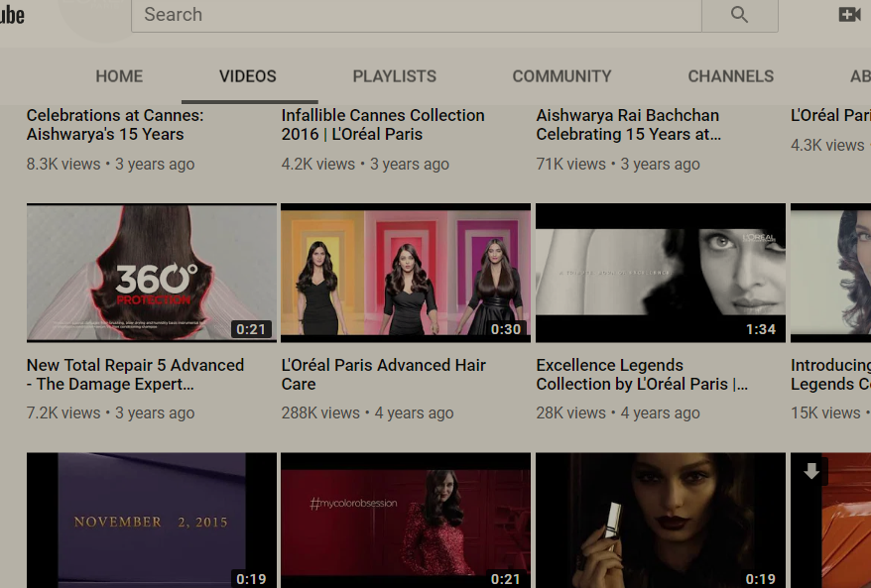871x588 pixels.
Task: Open L'Oréal Paris Advanced Hair Care title
Action: pyautogui.click(x=383, y=375)
